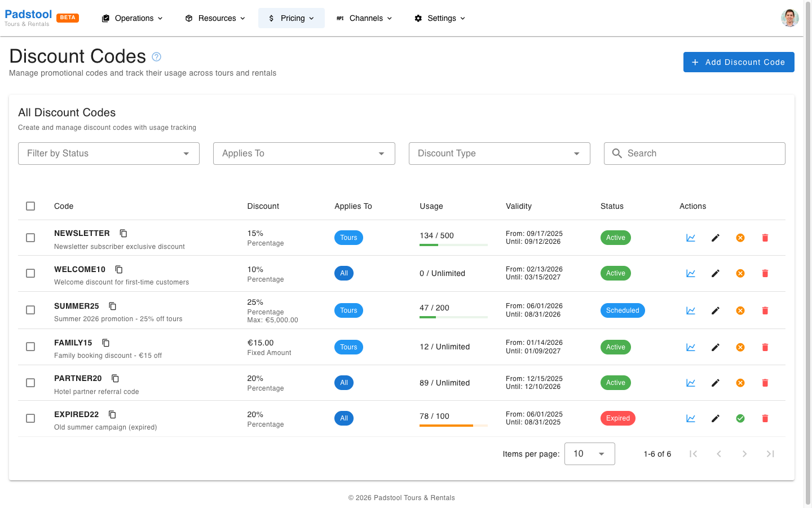The image size is (812, 508).
Task: Jump to the last page of results
Action: 770,454
